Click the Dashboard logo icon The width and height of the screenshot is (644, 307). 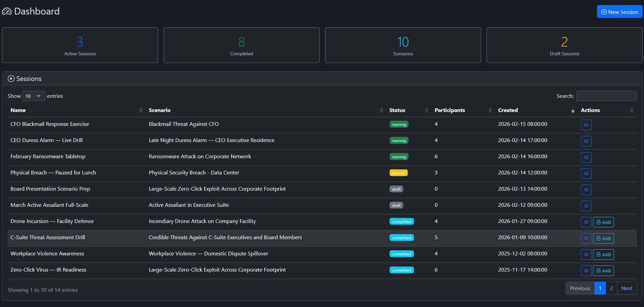coord(7,11)
